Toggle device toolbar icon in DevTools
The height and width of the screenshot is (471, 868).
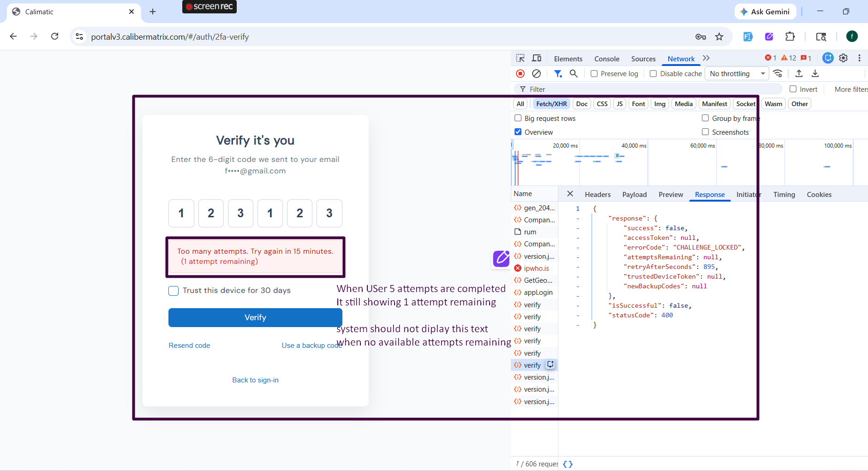coord(537,58)
